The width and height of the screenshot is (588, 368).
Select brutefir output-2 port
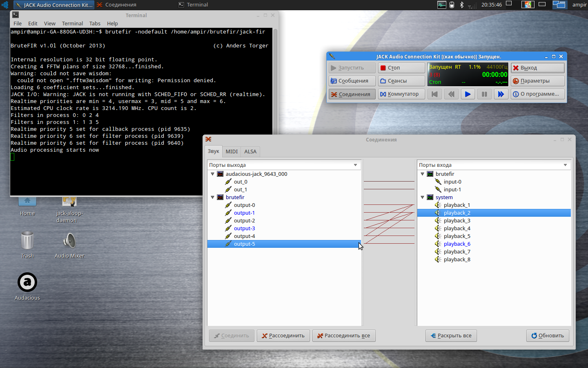click(x=244, y=220)
